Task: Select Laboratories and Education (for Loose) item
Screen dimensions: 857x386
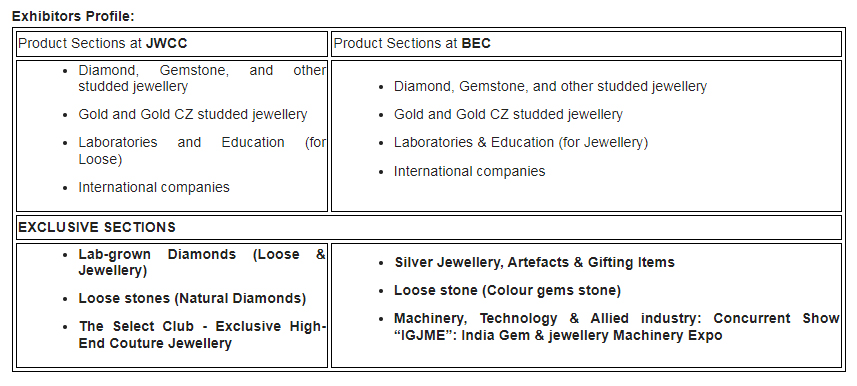Action: [x=202, y=151]
